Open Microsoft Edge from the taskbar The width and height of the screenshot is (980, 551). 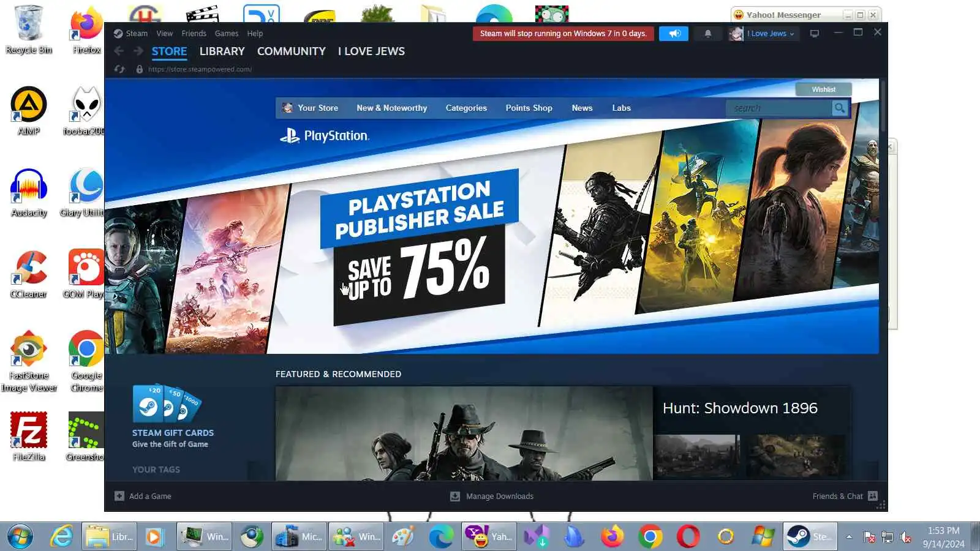pyautogui.click(x=441, y=537)
